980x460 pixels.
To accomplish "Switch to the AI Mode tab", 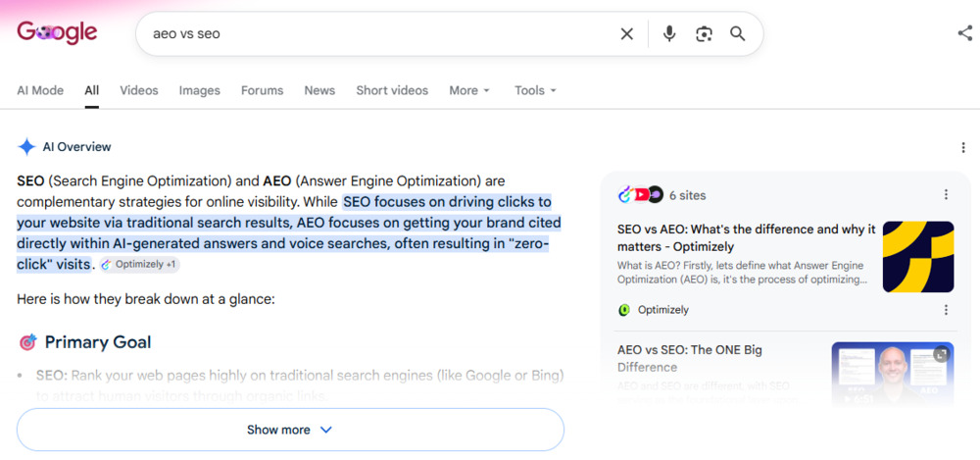I will pos(40,90).
